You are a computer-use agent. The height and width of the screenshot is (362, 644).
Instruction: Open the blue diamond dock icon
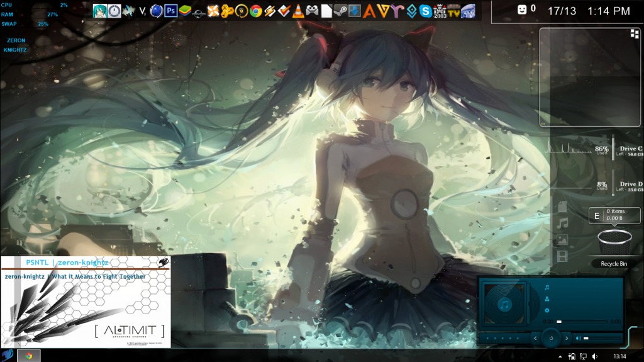coord(411,11)
